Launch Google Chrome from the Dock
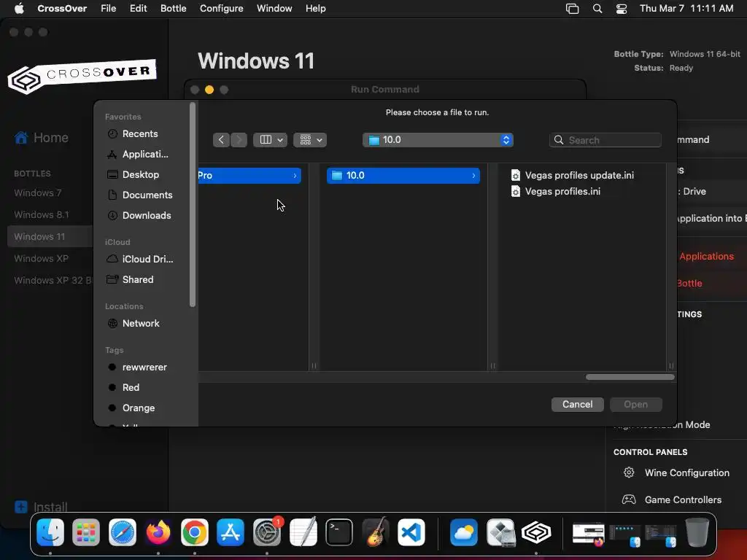Image resolution: width=747 pixels, height=560 pixels. 194,532
